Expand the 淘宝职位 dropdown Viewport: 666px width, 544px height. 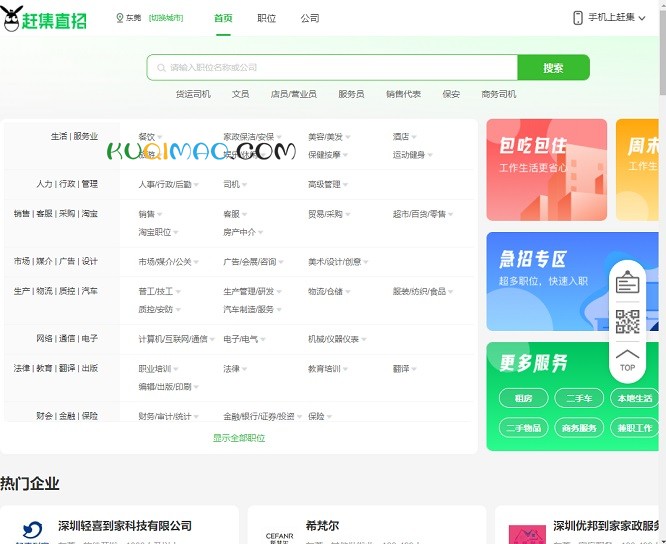coord(158,232)
